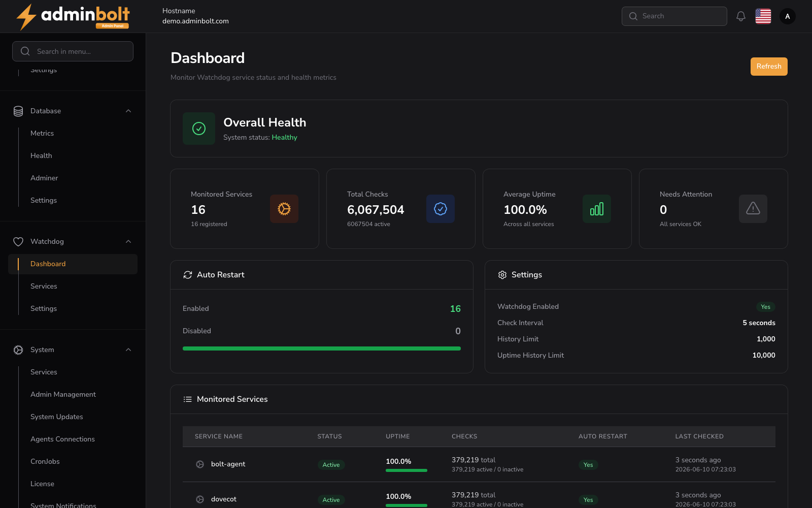The image size is (812, 508).
Task: Click the Needs Attention warning triangle icon
Action: tap(753, 209)
